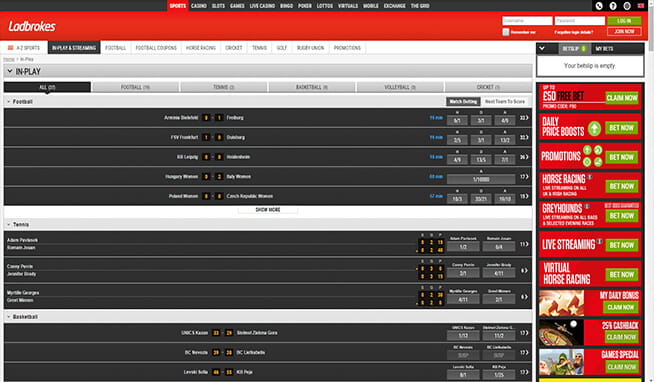Viewport: 654px width, 382px height.
Task: Switch to the My Bets tab
Action: click(604, 49)
